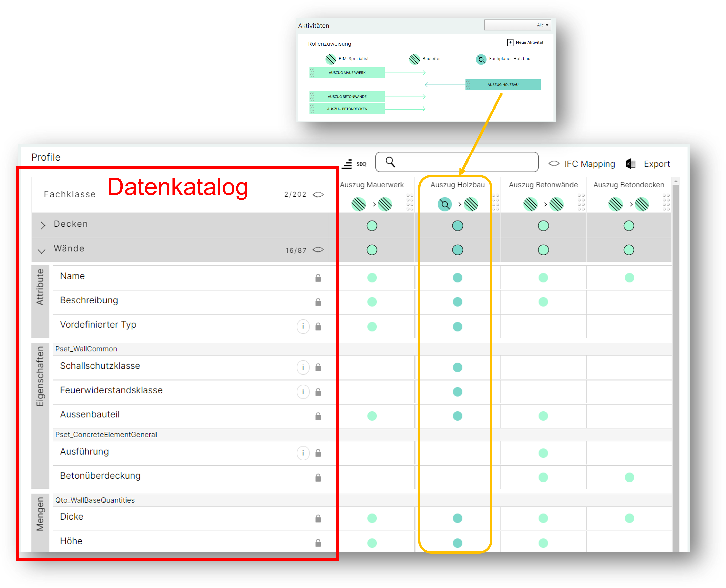Expand the Decken class row
Screen dimensions: 726x588
click(43, 225)
